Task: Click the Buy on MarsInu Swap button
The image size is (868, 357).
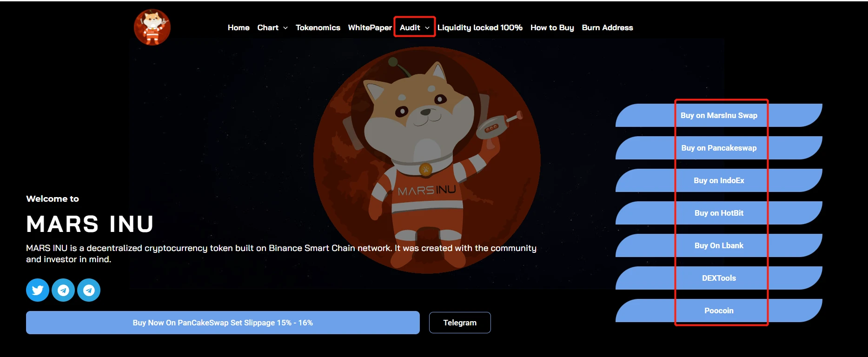Action: point(719,115)
